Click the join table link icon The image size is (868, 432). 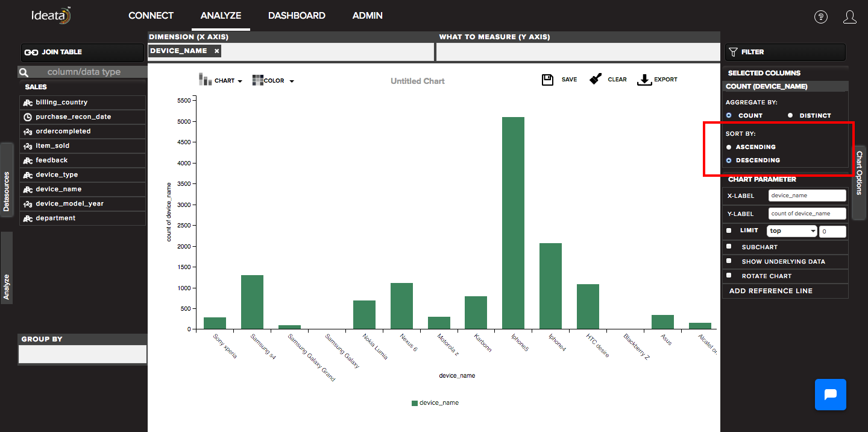[x=31, y=52]
